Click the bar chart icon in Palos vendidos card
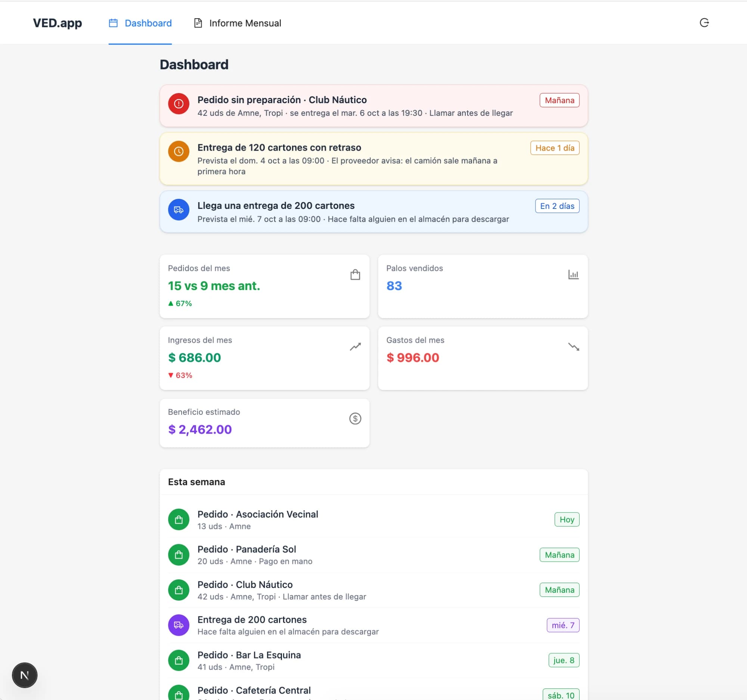 573,275
